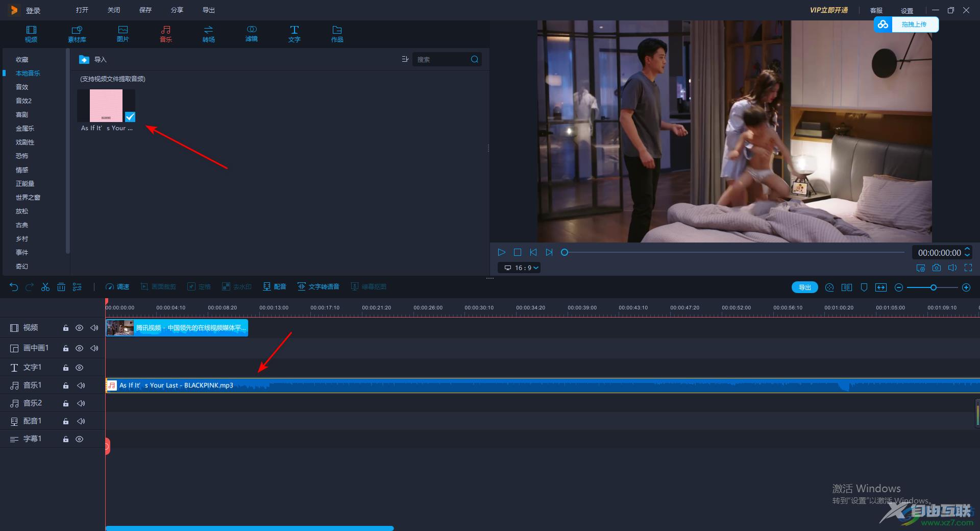Click the VIP立即开通 link
Viewport: 980px width, 531px height.
coord(829,10)
